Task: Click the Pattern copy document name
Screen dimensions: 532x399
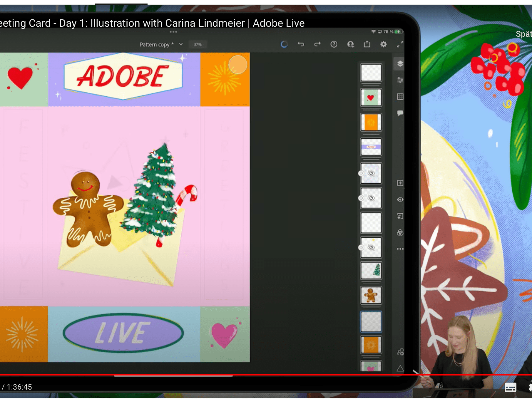Action: coord(156,44)
